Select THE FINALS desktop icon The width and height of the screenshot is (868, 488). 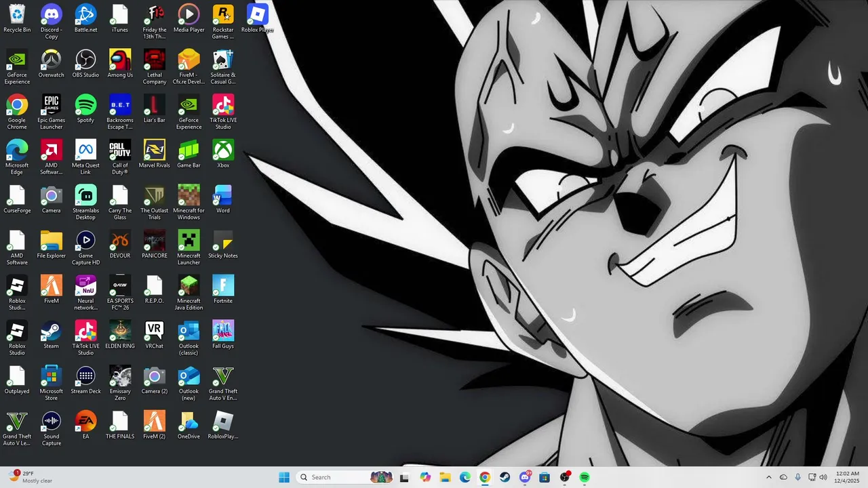tap(120, 426)
